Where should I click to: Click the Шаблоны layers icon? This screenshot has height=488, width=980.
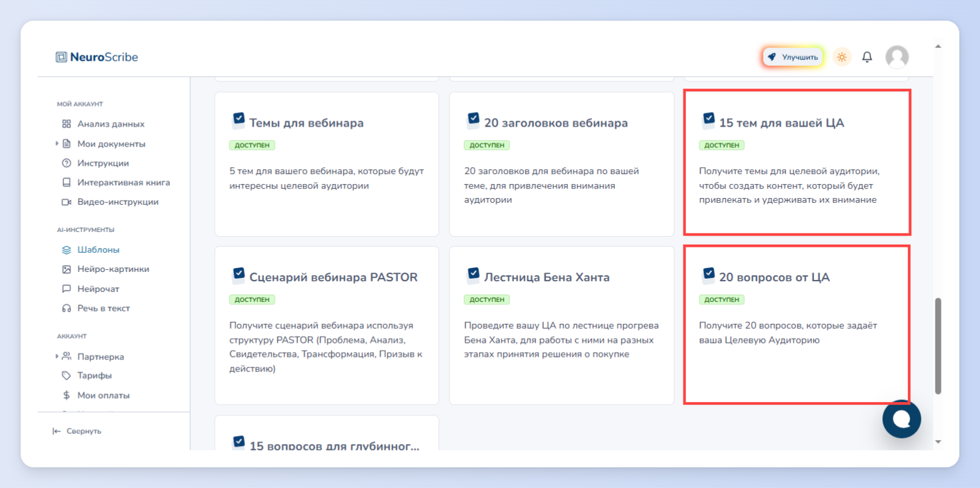[x=67, y=250]
